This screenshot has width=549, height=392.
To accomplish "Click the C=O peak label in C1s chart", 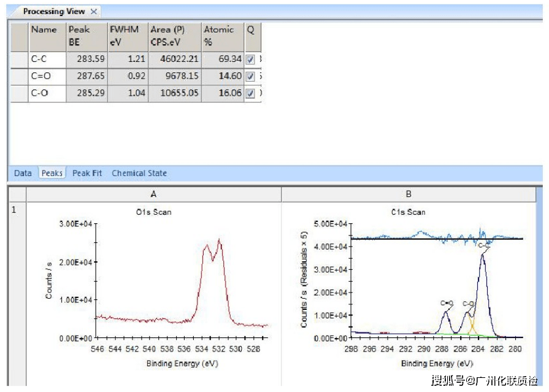I will coord(447,303).
